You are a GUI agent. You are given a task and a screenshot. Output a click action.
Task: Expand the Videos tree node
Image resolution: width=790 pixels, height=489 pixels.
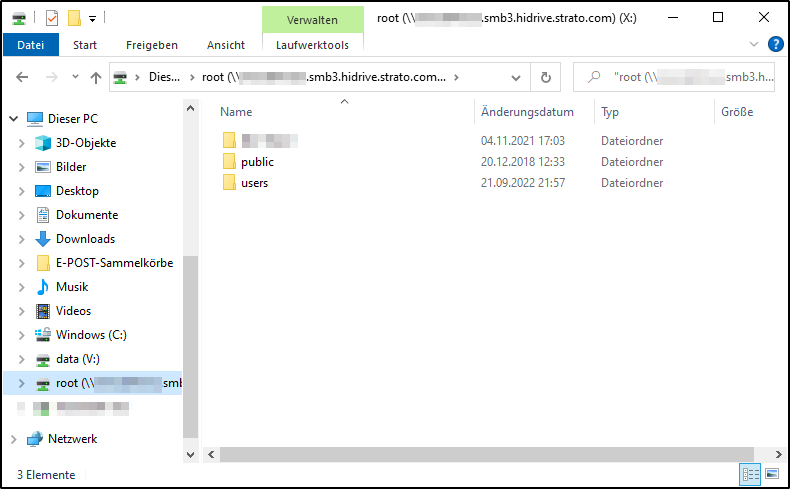click(21, 311)
